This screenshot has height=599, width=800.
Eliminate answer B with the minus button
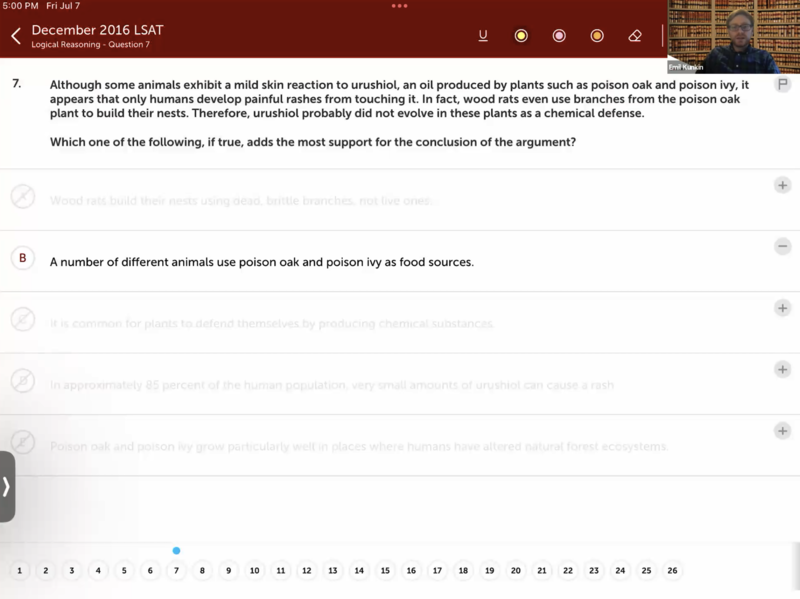click(783, 246)
